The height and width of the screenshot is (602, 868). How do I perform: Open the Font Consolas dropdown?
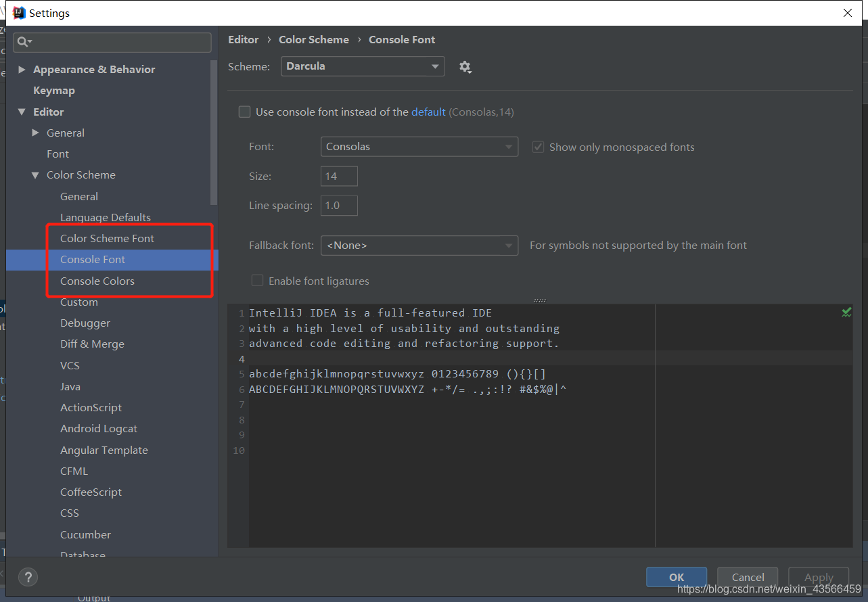pos(419,147)
